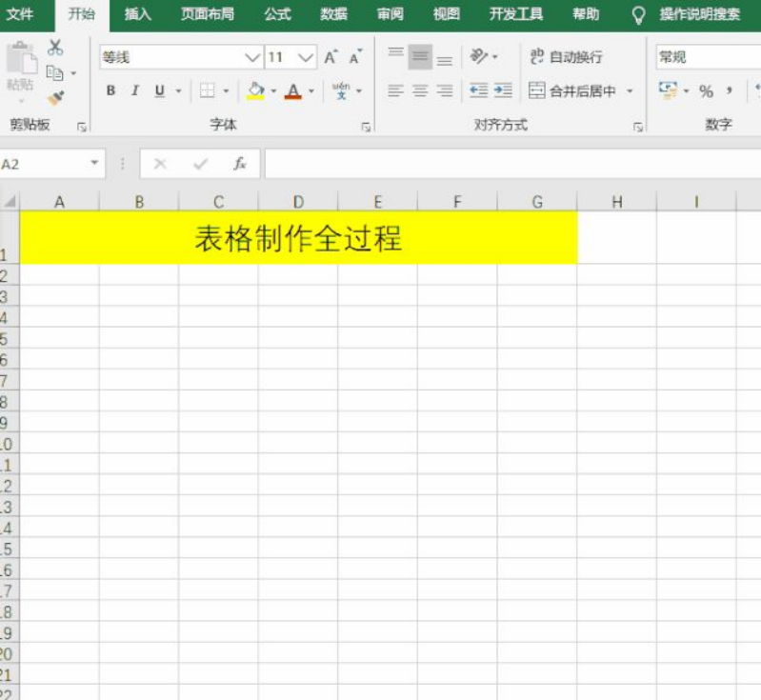Toggle 自动换行 wrap text
The width and height of the screenshot is (761, 700).
click(x=566, y=57)
